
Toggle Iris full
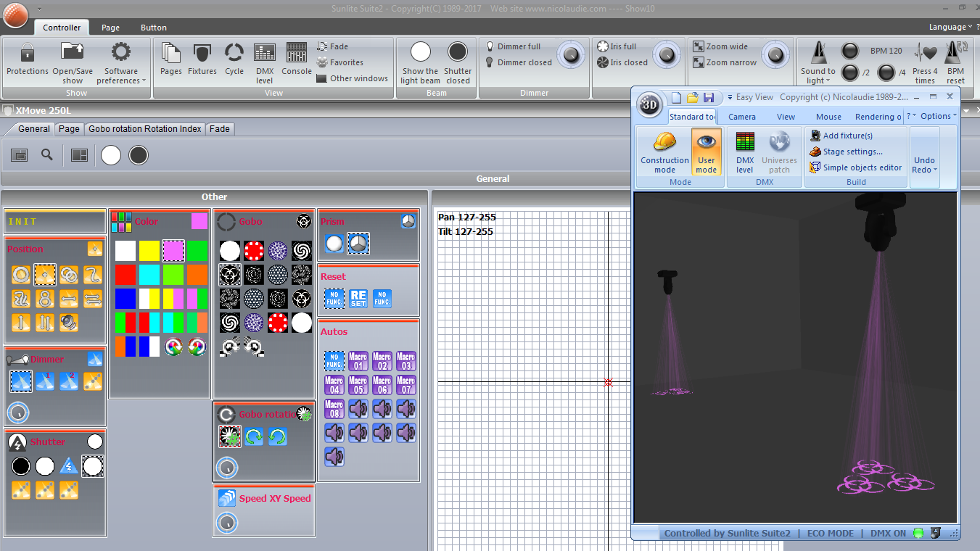click(x=616, y=46)
